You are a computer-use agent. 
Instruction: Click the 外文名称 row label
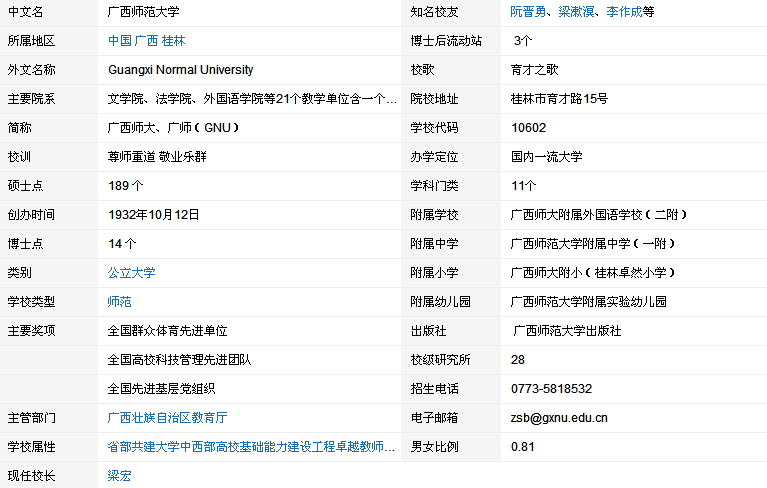[x=31, y=70]
